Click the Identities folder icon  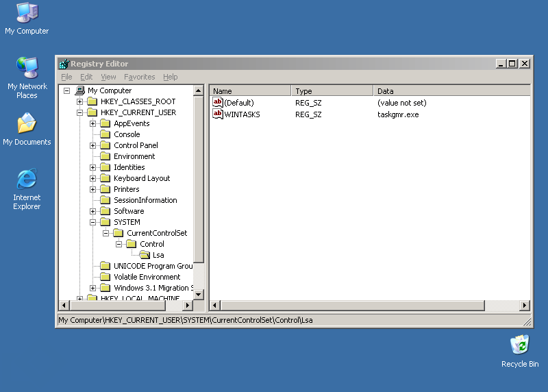coord(105,167)
